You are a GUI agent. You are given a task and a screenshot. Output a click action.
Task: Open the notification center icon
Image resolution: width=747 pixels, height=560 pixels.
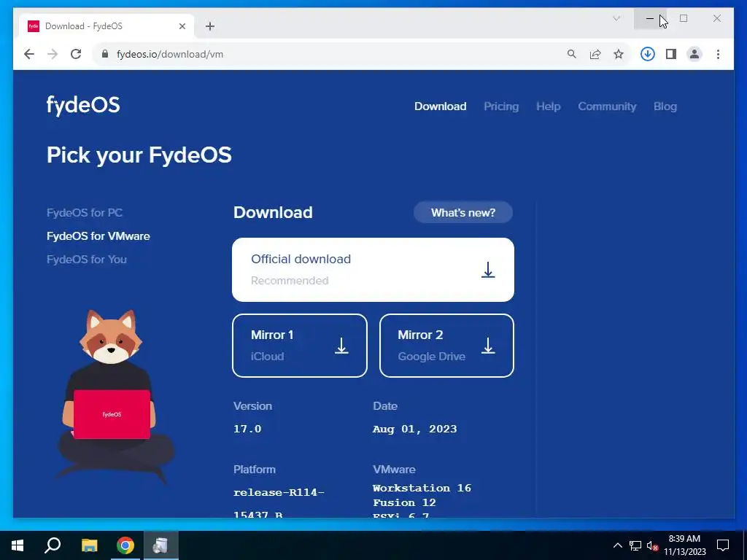(723, 545)
